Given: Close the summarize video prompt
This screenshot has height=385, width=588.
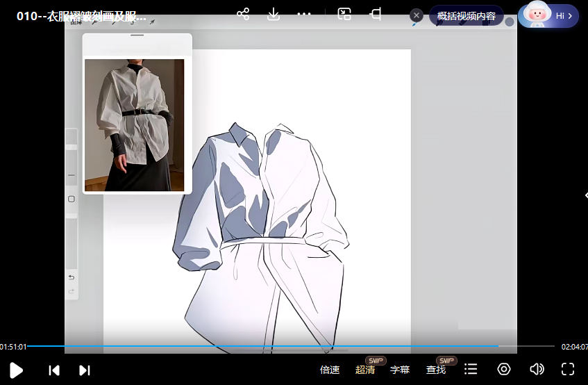Looking at the screenshot, I should tap(417, 15).
